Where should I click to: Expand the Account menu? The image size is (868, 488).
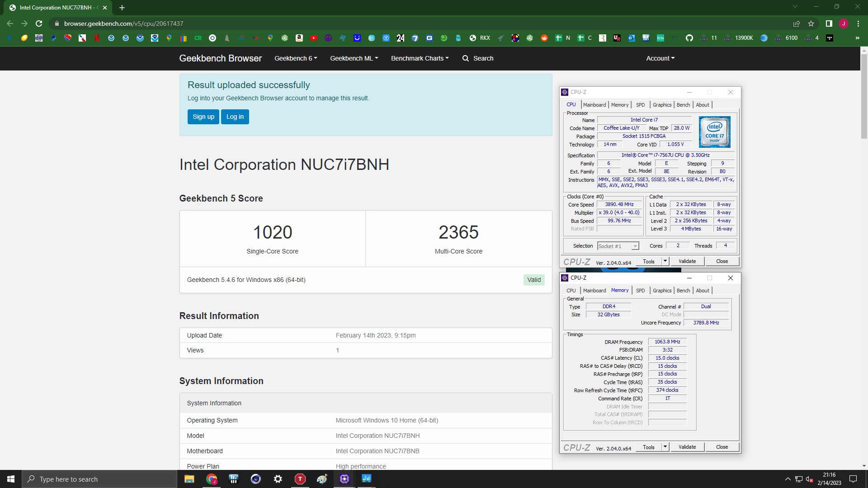coord(660,58)
